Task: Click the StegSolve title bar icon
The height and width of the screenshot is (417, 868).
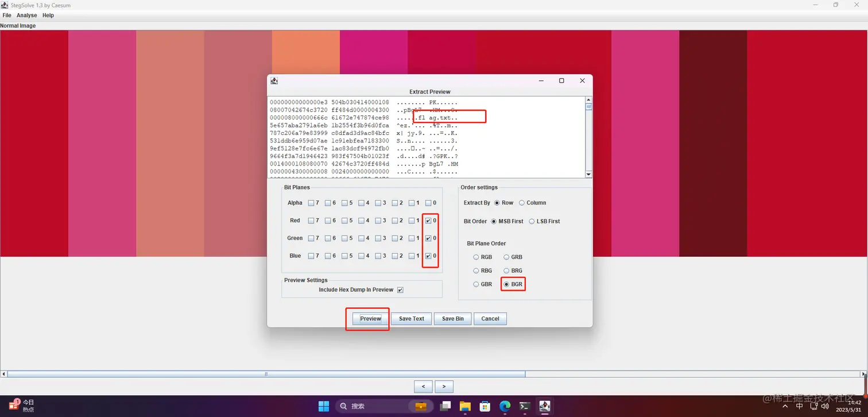Action: click(5, 5)
